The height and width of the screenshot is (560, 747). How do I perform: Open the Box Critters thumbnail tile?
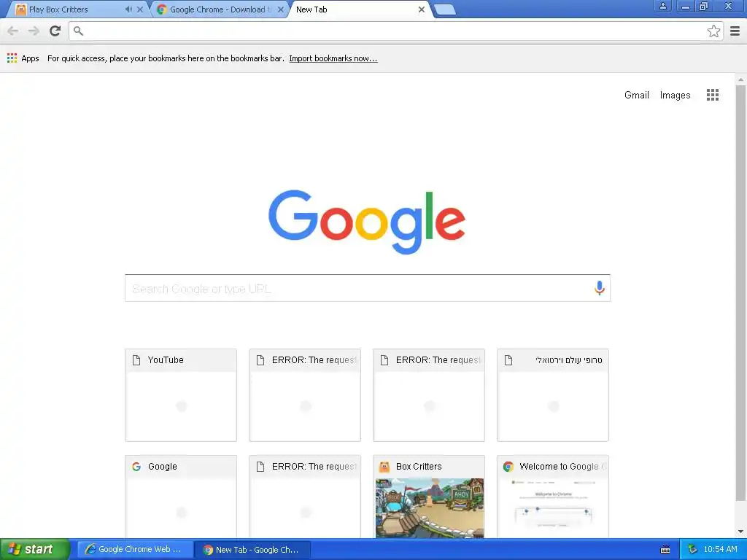(x=429, y=497)
